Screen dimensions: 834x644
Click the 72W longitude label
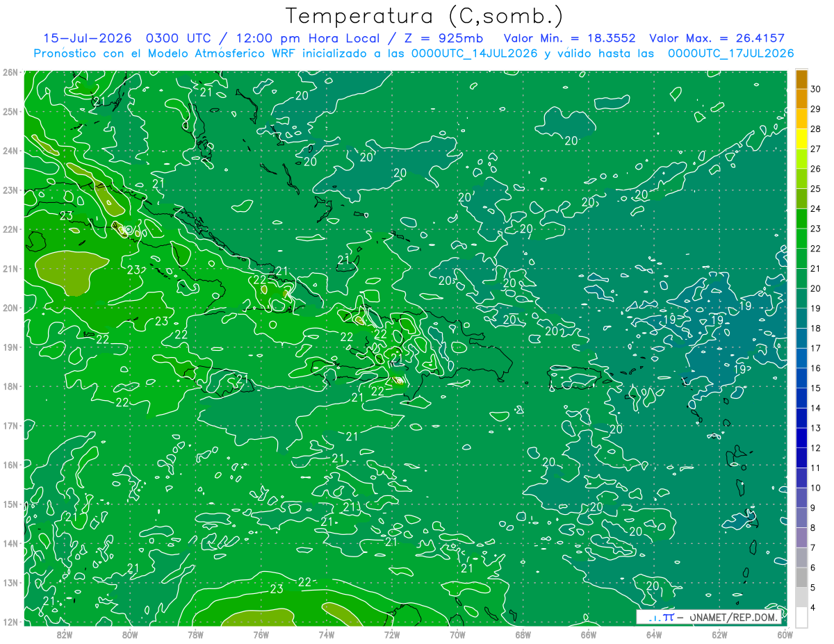pos(391,635)
